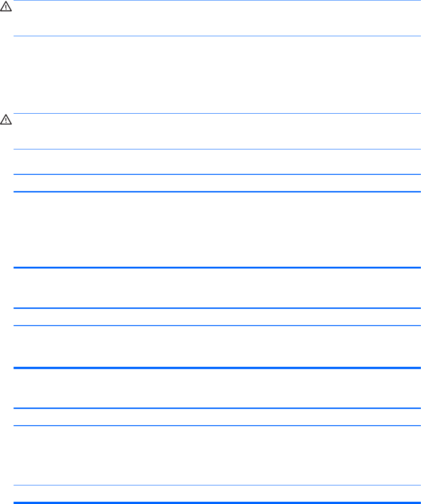Click blank area inside second warning box
The width and height of the screenshot is (421, 504).
coord(217,131)
